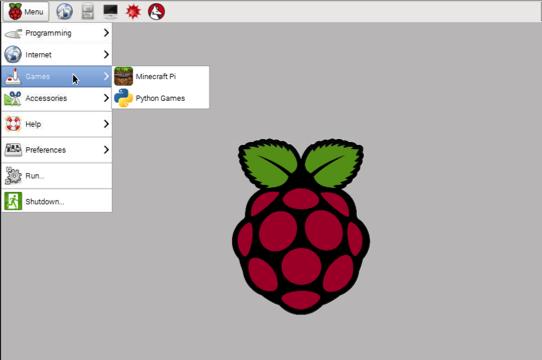Launch the web browser globe in taskbar
Image resolution: width=542 pixels, height=360 pixels.
[65, 11]
